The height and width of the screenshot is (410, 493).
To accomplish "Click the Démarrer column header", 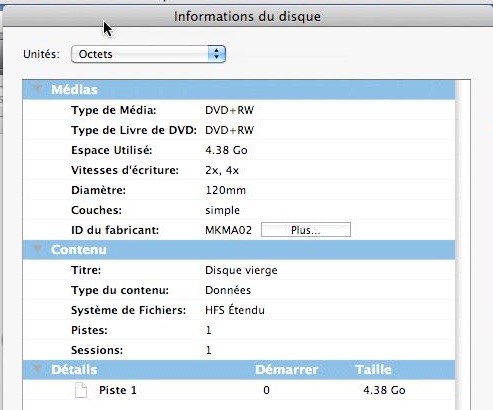I will point(287,369).
